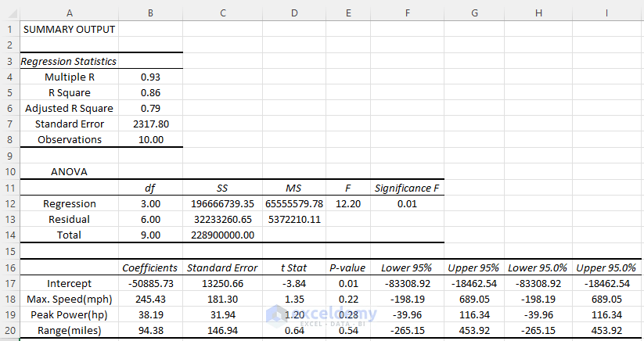Click the Lower 95% header cell

407,268
